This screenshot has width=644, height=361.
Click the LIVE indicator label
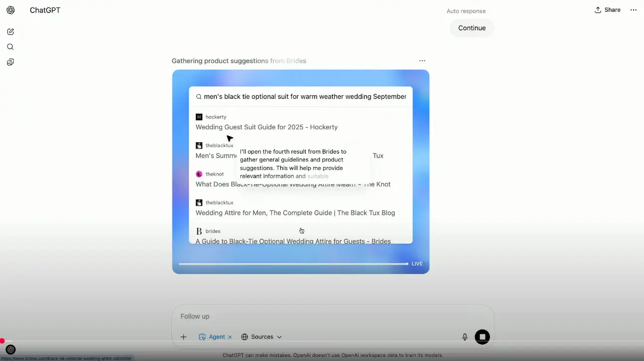click(x=417, y=264)
